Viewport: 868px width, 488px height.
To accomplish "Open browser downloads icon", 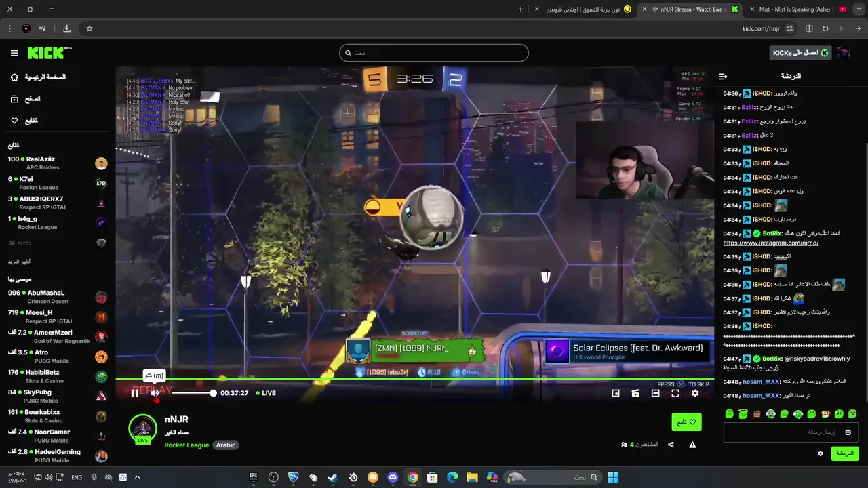I will [x=66, y=28].
